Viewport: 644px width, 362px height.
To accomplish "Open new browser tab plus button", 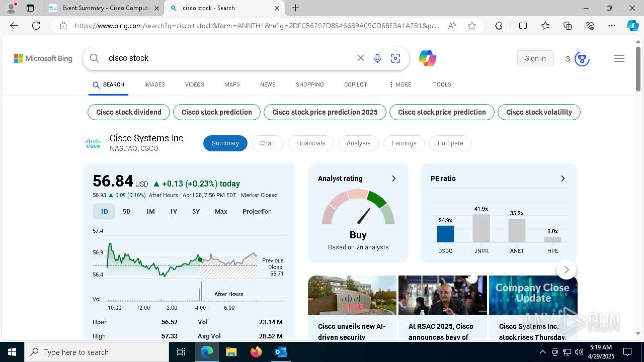I will click(296, 8).
